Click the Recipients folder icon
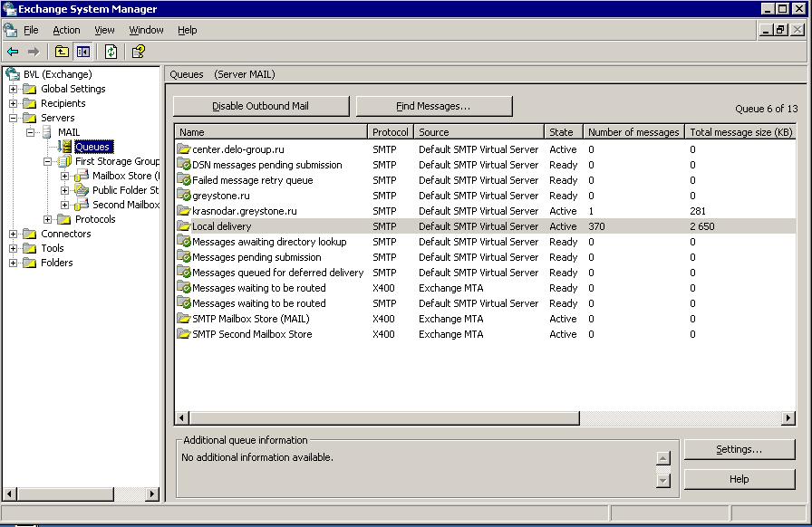This screenshot has height=527, width=812. (x=30, y=103)
